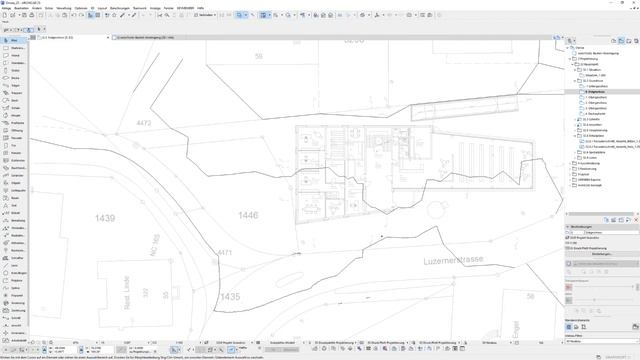Toggle guide lines button in top toolbar
This screenshot has height=360, width=640.
coord(91,15)
